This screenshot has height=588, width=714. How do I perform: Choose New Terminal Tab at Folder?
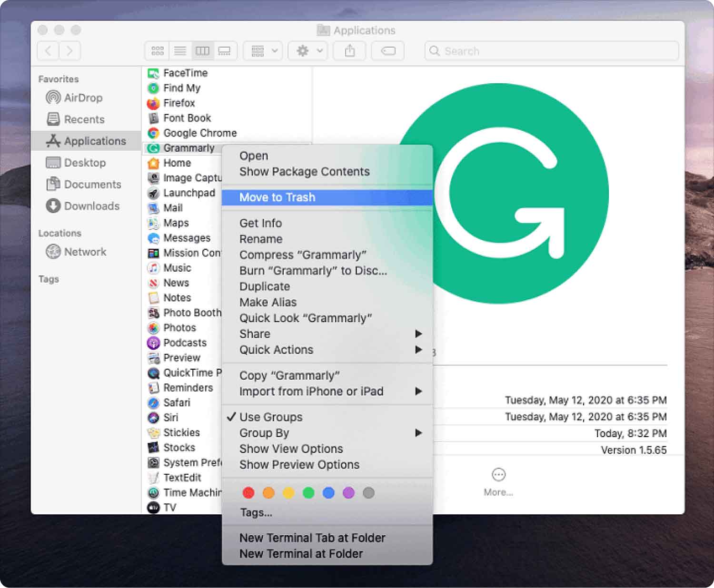pyautogui.click(x=327, y=538)
